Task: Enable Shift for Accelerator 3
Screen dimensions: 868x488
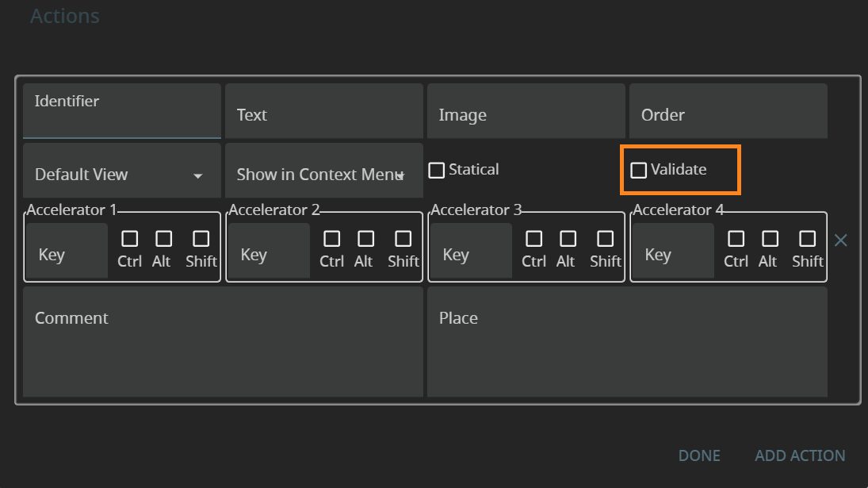Action: coord(605,239)
